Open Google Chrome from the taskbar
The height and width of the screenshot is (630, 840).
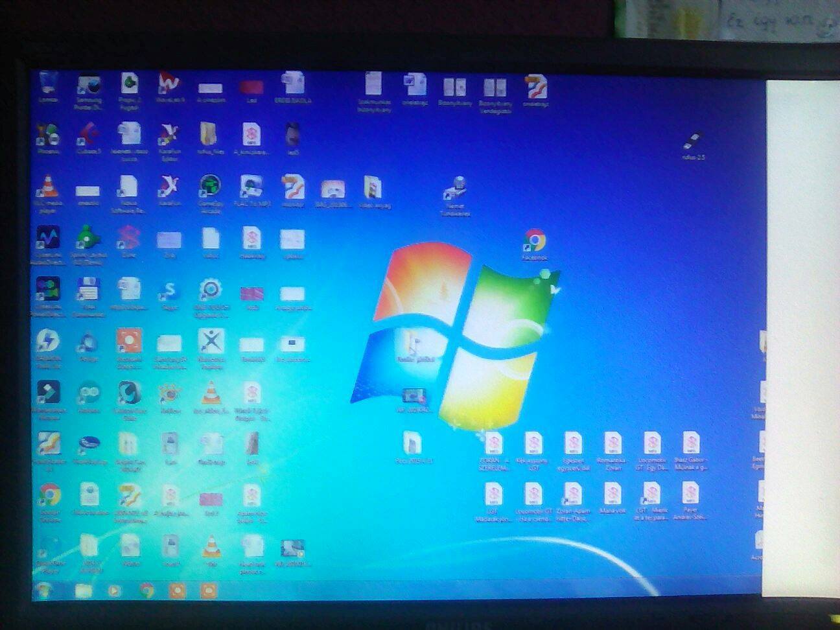(147, 590)
